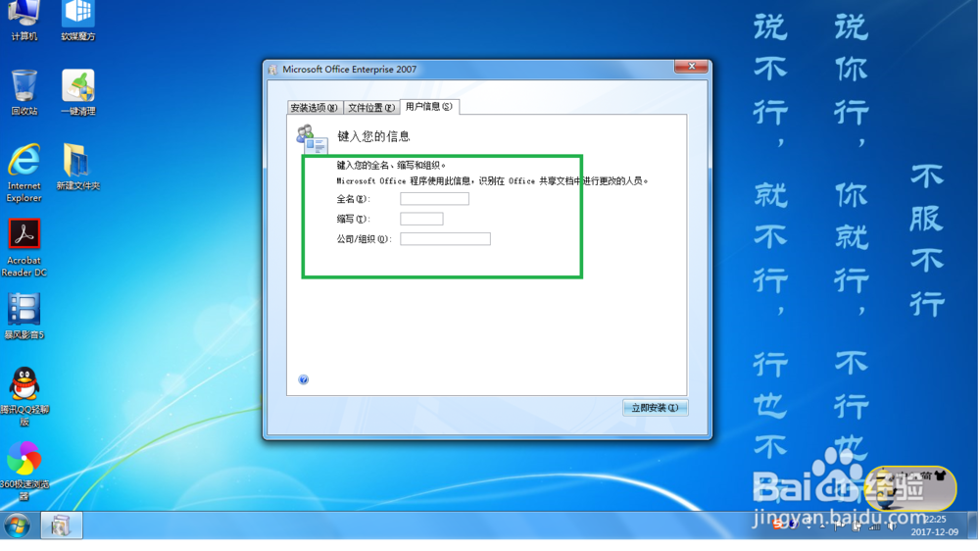Click the 立即安装 button
This screenshot has height=551, width=980.
coord(655,408)
